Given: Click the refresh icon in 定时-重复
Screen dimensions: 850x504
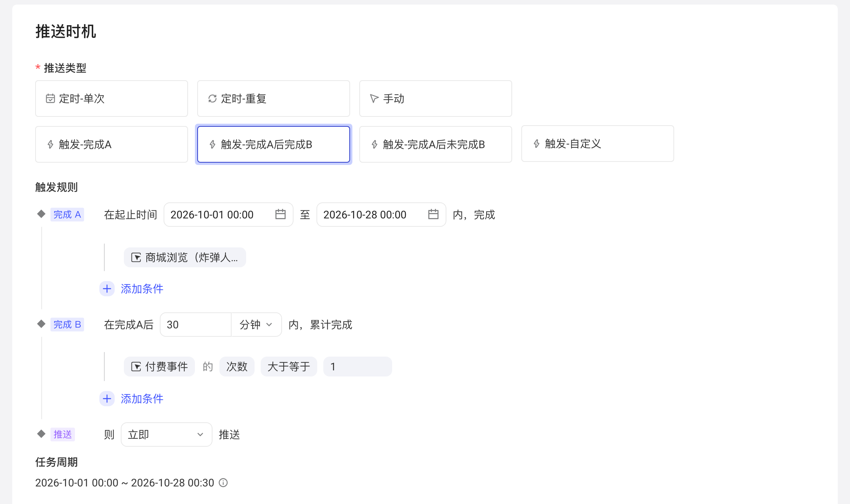Looking at the screenshot, I should pos(212,99).
